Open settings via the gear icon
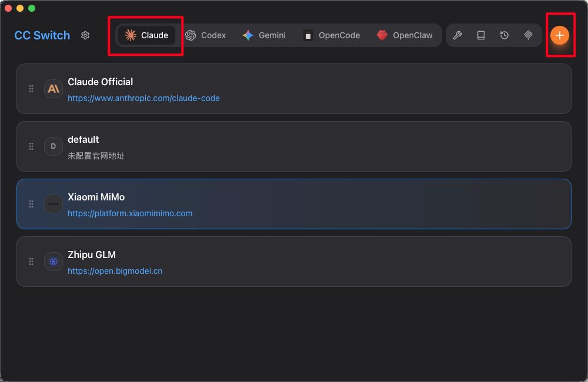 point(85,35)
